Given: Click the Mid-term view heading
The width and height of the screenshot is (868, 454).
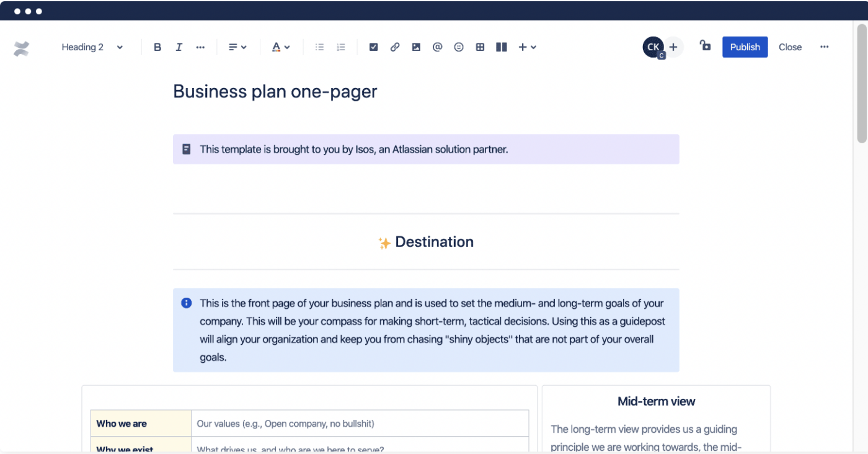Looking at the screenshot, I should point(656,401).
